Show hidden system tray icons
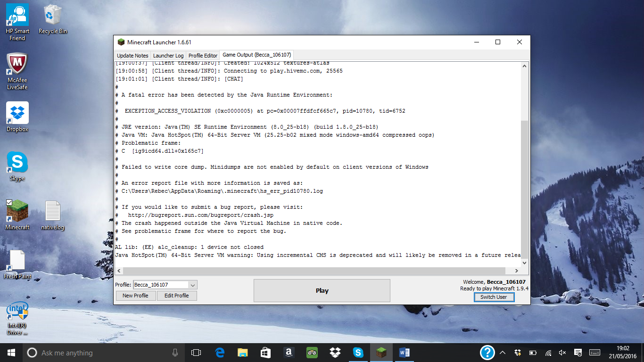644x362 pixels. (503, 353)
